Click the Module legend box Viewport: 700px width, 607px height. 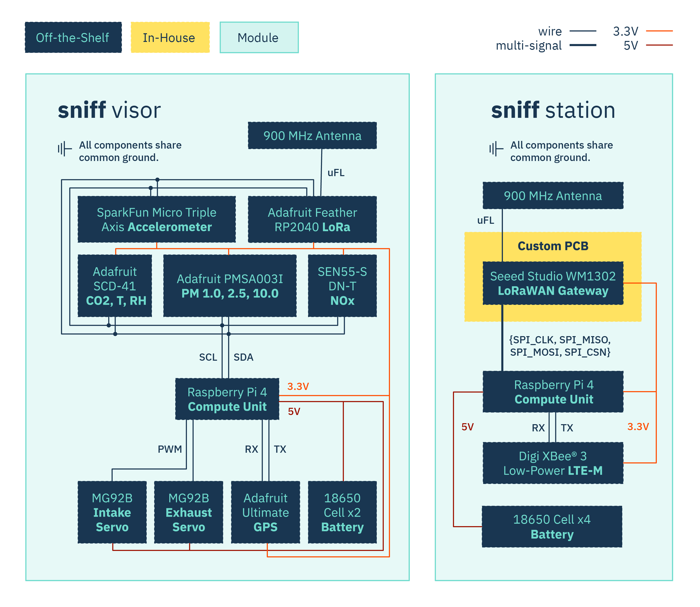coord(259,38)
